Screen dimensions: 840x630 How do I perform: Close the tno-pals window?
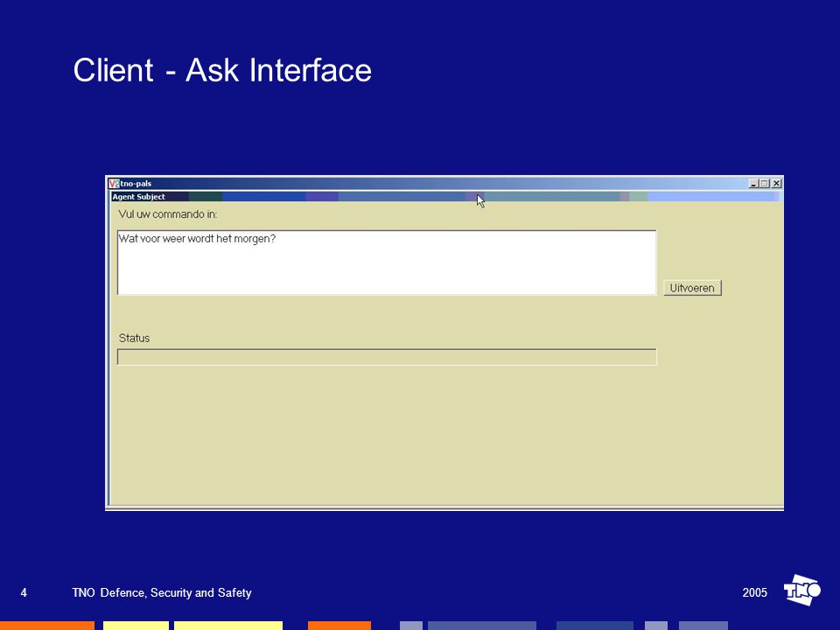(776, 183)
